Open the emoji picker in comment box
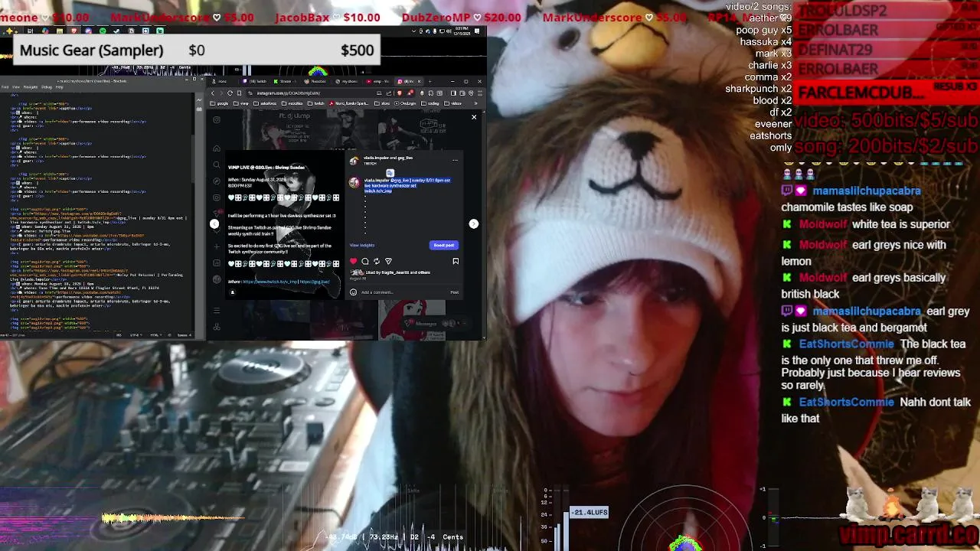The width and height of the screenshot is (980, 551). click(353, 292)
